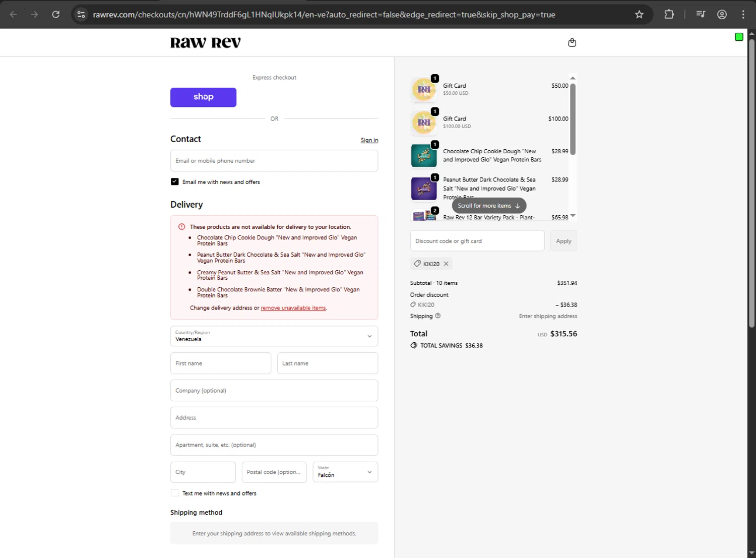This screenshot has height=558, width=756.
Task: Click the Enter shipping address text
Action: point(548,317)
